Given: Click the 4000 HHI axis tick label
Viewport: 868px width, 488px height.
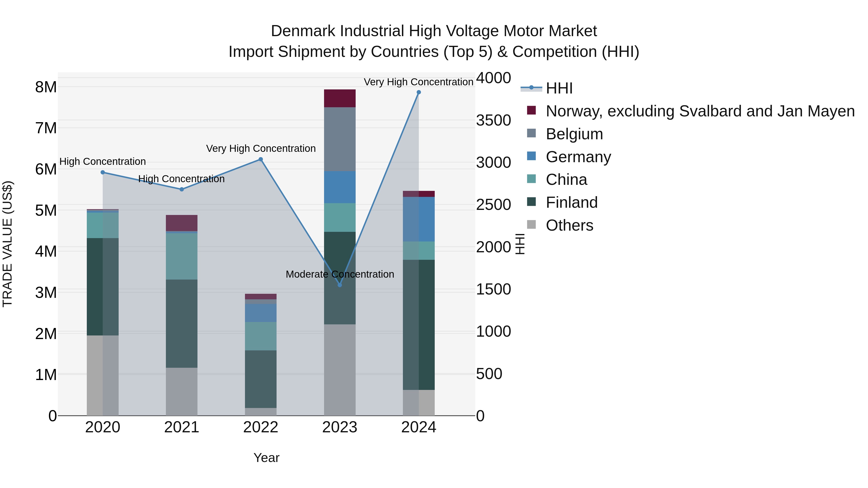Looking at the screenshot, I should tap(494, 78).
